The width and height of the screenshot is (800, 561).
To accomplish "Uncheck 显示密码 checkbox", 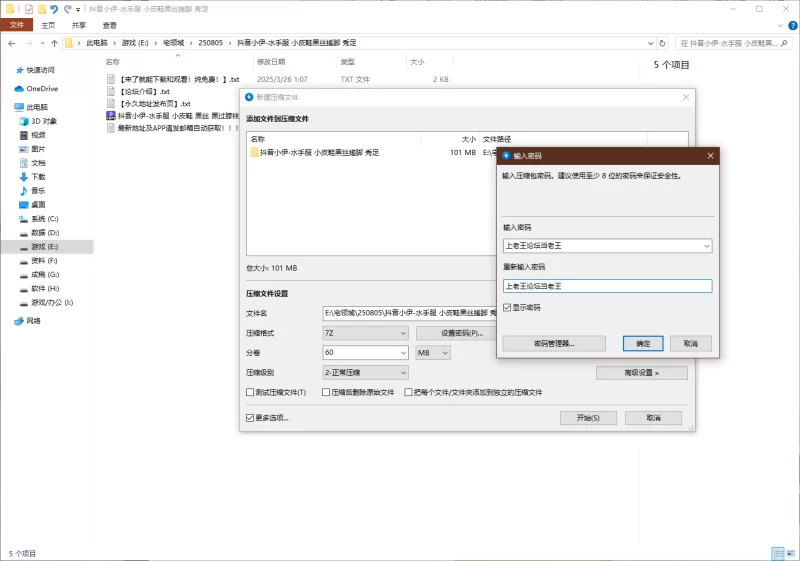I will pyautogui.click(x=507, y=308).
